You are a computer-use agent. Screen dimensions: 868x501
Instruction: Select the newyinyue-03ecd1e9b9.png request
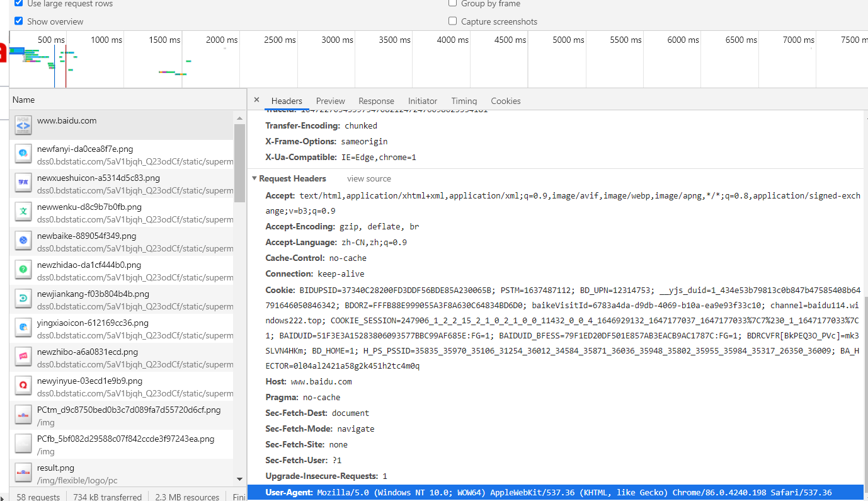point(122,386)
